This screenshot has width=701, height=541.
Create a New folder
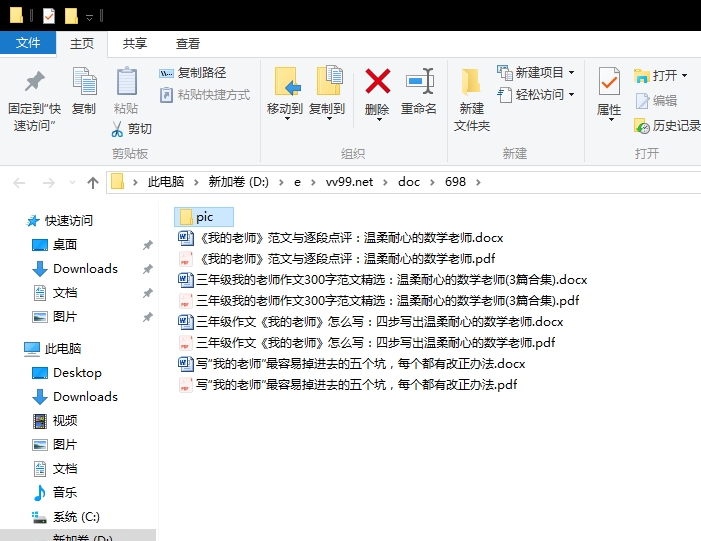coord(472,100)
